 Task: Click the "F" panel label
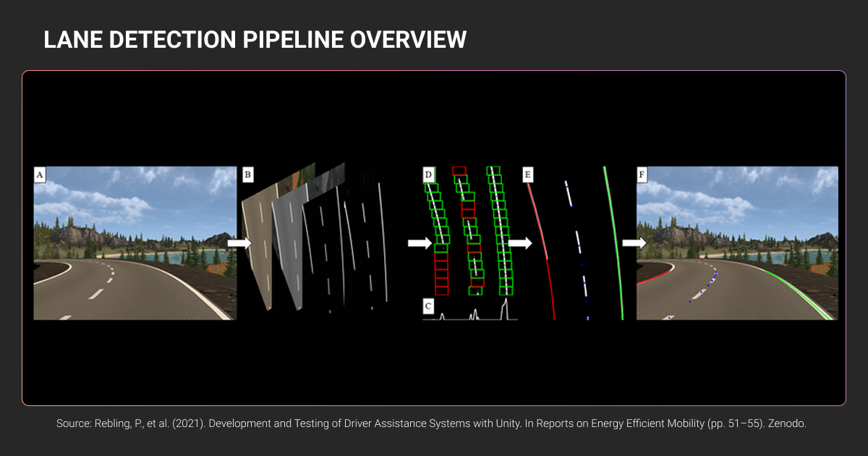click(x=642, y=174)
